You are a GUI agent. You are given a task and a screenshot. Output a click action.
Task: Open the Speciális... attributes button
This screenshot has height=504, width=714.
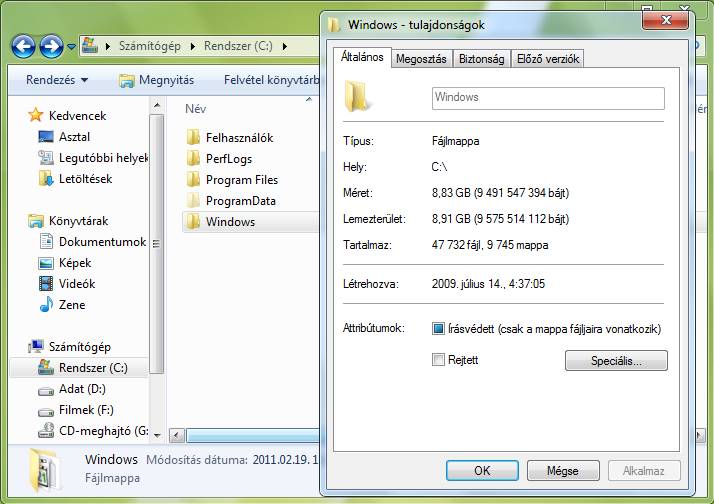coord(616,361)
